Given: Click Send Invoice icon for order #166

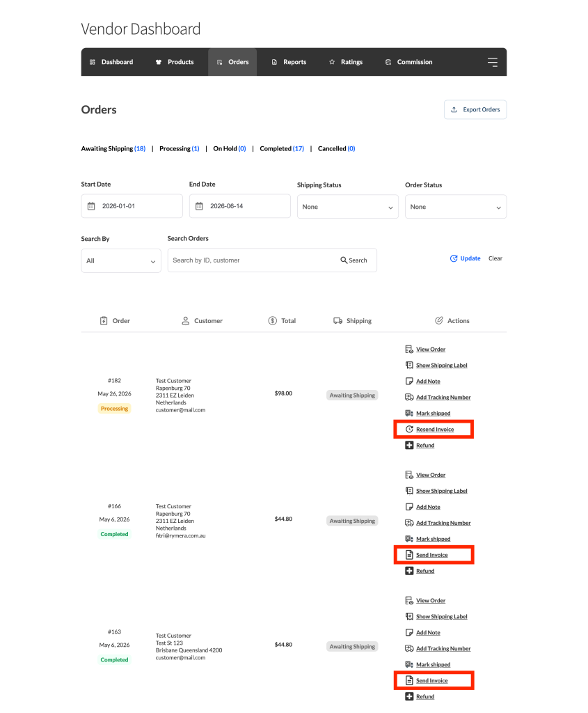Looking at the screenshot, I should pyautogui.click(x=409, y=555).
